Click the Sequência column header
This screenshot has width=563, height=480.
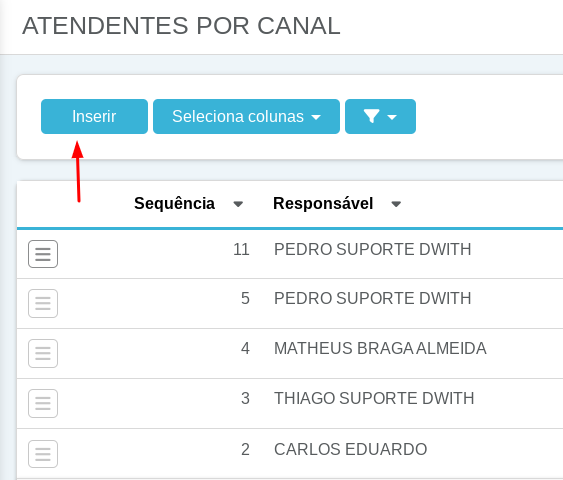pos(175,204)
